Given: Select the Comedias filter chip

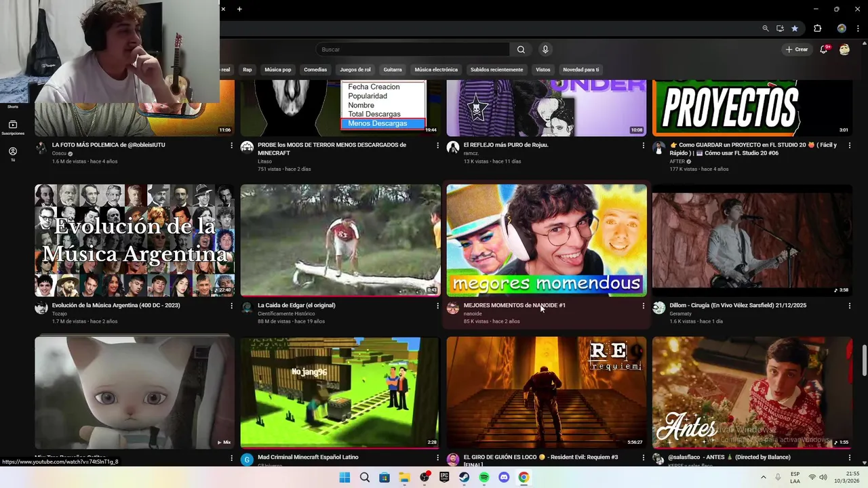Looking at the screenshot, I should (315, 70).
